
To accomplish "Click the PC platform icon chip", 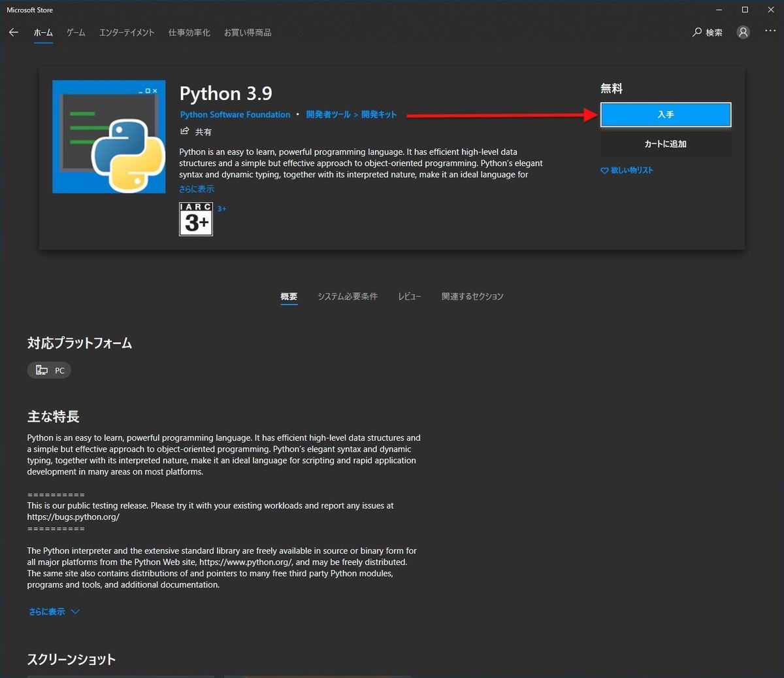I will [x=49, y=370].
